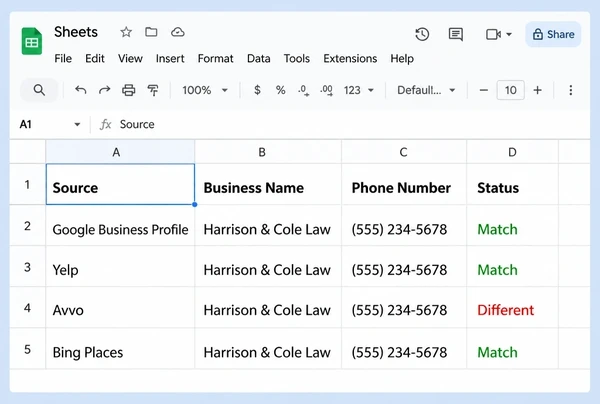Start a meeting with the camera icon
Viewport: 600px width, 404px height.
click(x=493, y=34)
